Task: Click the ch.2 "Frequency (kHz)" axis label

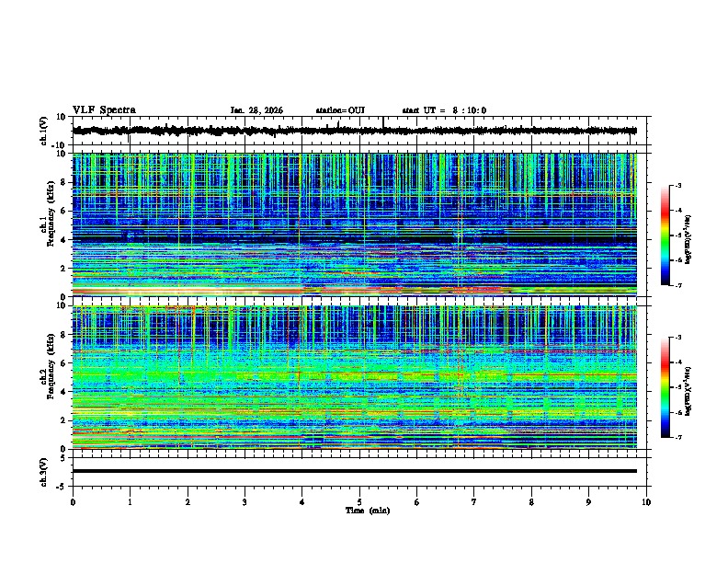Action: tap(51, 366)
